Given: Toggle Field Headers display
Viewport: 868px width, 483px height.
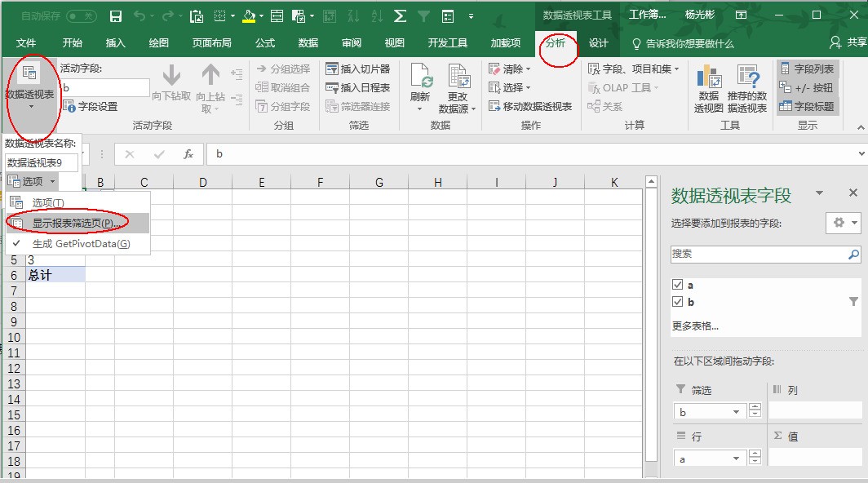Looking at the screenshot, I should 807,106.
